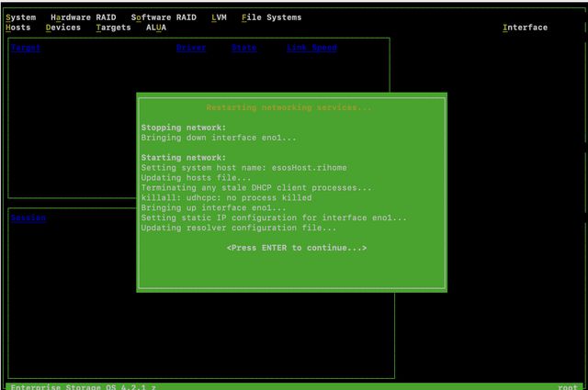
Task: Open the Hardware RAID menu
Action: click(84, 17)
